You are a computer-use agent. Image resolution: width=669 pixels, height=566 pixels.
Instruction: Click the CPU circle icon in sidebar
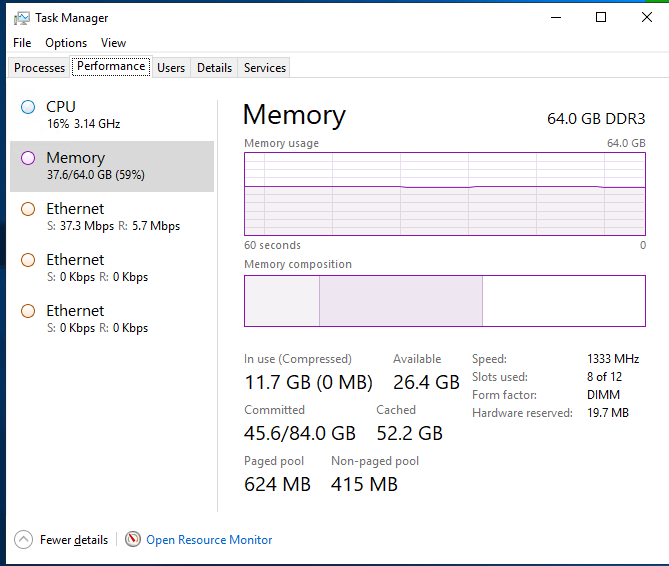click(x=28, y=107)
